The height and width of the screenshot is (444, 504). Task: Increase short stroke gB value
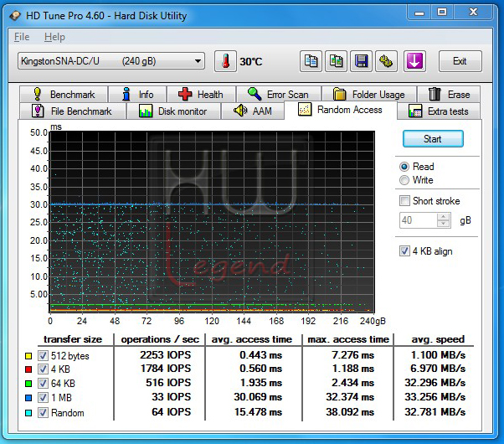coord(444,216)
